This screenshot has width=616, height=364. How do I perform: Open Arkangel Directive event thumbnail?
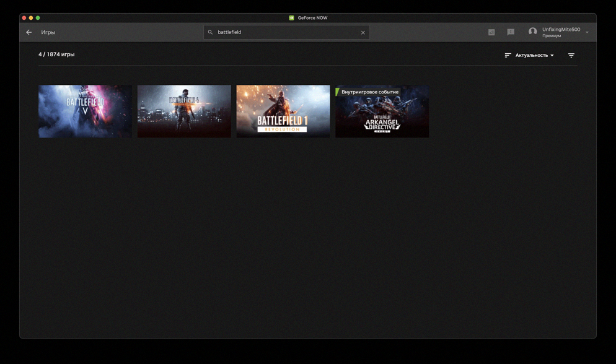(382, 111)
